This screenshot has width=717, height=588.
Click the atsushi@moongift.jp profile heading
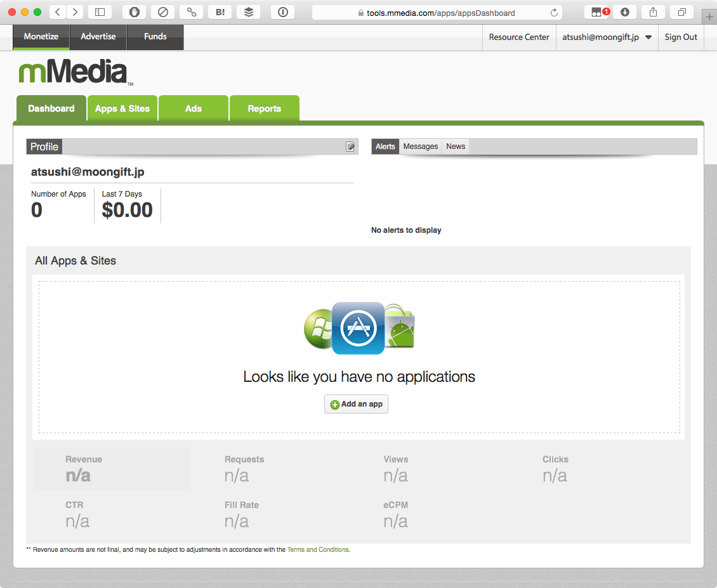[88, 172]
